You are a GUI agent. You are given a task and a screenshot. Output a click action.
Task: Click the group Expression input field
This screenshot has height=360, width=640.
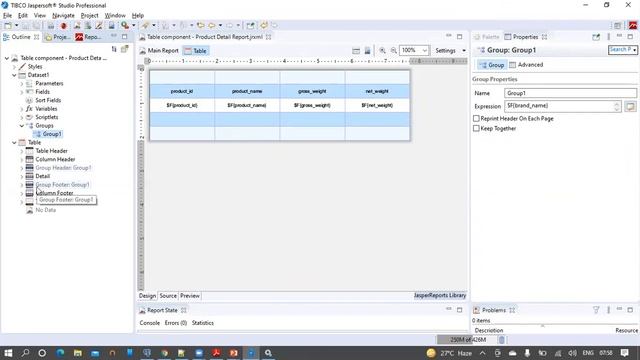pos(562,106)
